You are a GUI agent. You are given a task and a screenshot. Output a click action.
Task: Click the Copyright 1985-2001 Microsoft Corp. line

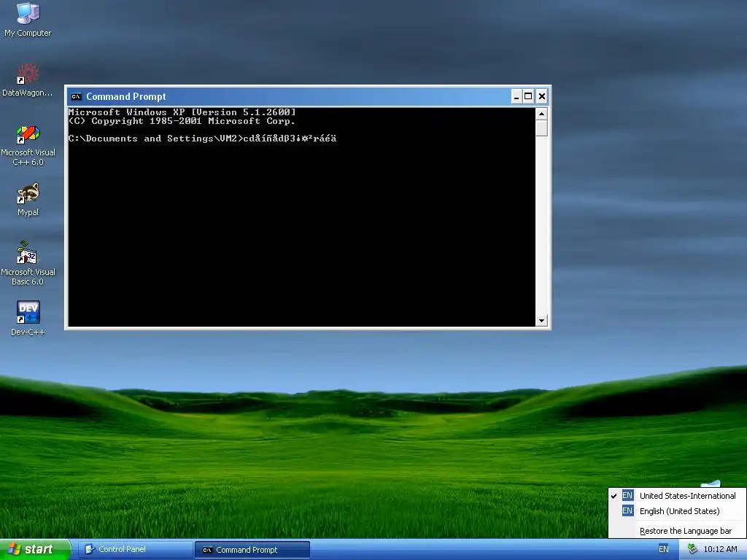(x=182, y=122)
